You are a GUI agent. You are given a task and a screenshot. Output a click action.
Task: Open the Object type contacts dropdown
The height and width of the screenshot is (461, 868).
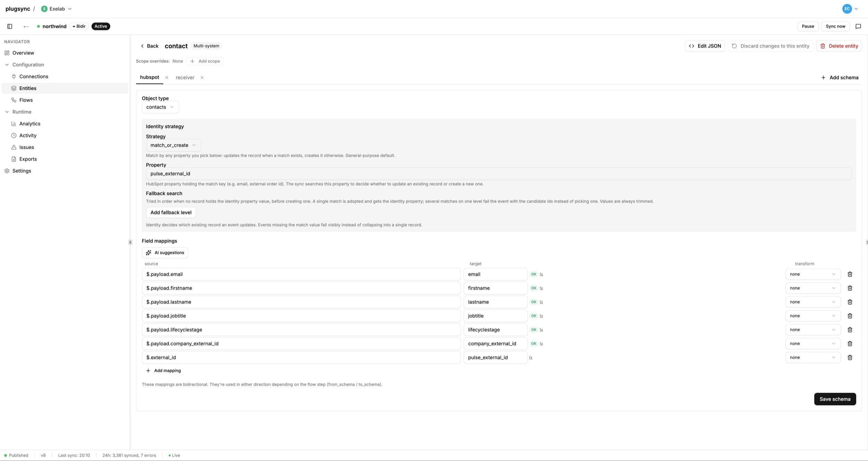coord(160,107)
